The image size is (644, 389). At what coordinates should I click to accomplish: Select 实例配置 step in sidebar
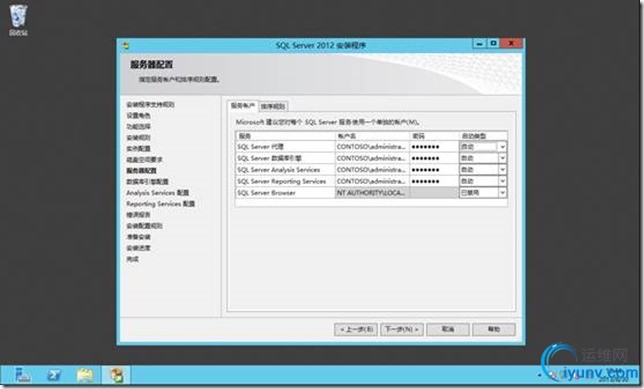[x=138, y=148]
